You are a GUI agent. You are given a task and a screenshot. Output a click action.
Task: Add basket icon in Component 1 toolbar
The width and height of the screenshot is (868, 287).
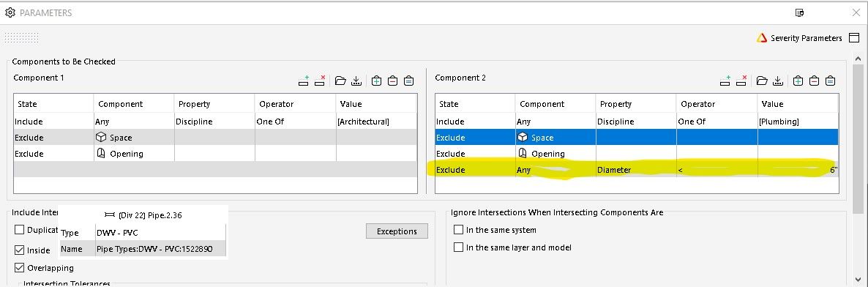pos(376,81)
